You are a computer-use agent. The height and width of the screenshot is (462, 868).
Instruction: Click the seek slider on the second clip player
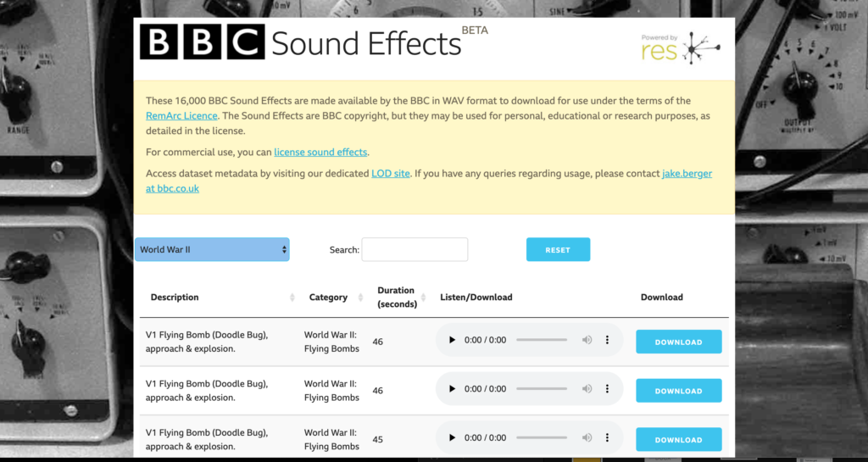click(542, 389)
